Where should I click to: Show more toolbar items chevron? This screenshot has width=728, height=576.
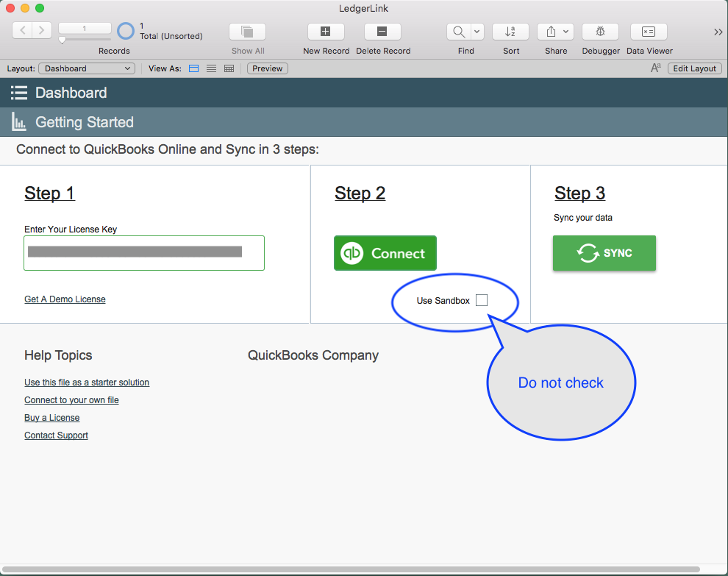(x=718, y=32)
